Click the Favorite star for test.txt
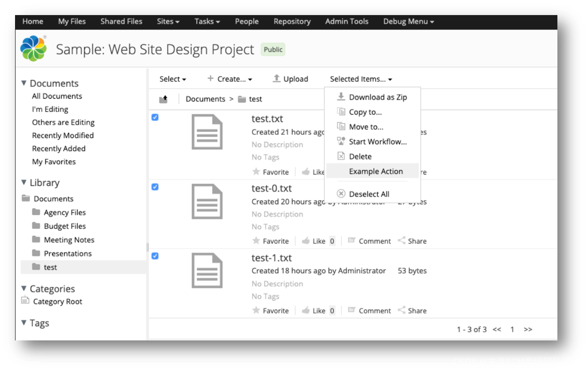Viewport: 588px width, 371px height. pyautogui.click(x=256, y=171)
